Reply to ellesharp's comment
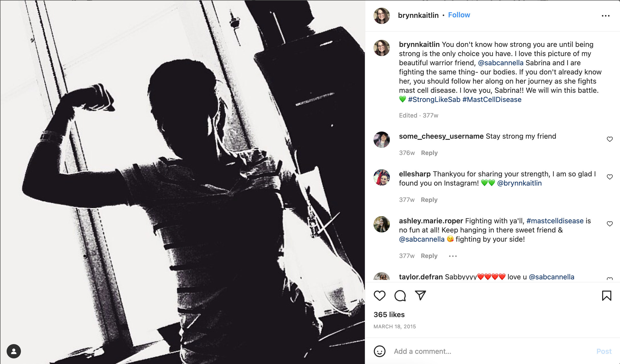Image resolution: width=620 pixels, height=364 pixels. 429,200
